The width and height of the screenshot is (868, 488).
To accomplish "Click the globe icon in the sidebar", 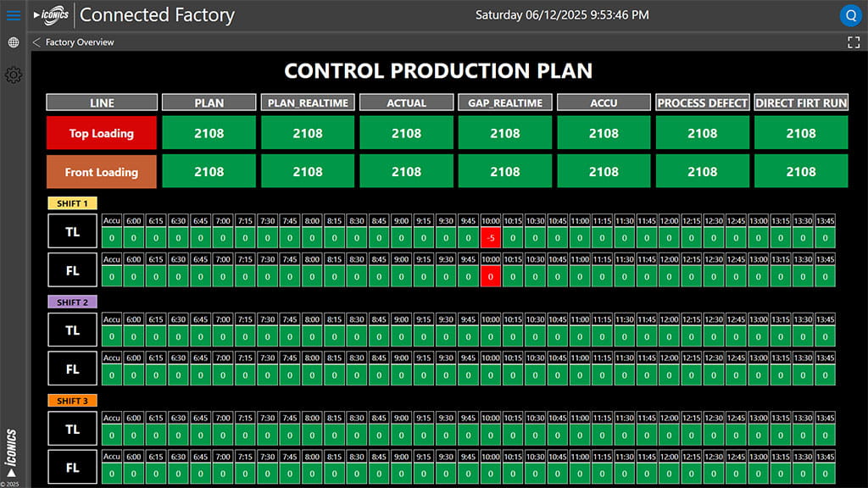I will pyautogui.click(x=13, y=42).
